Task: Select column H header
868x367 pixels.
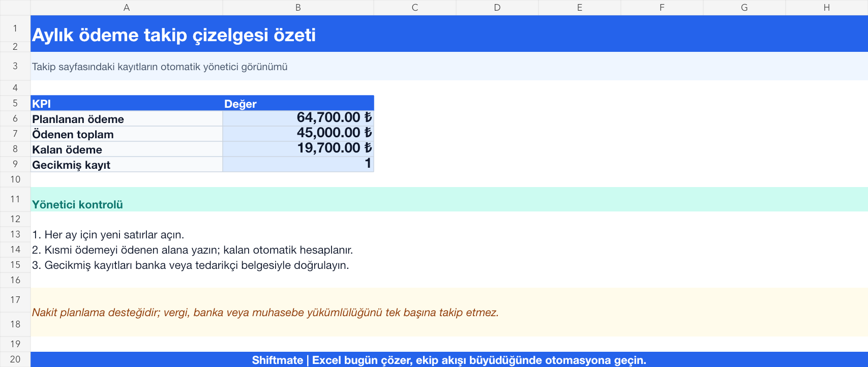Action: point(827,8)
